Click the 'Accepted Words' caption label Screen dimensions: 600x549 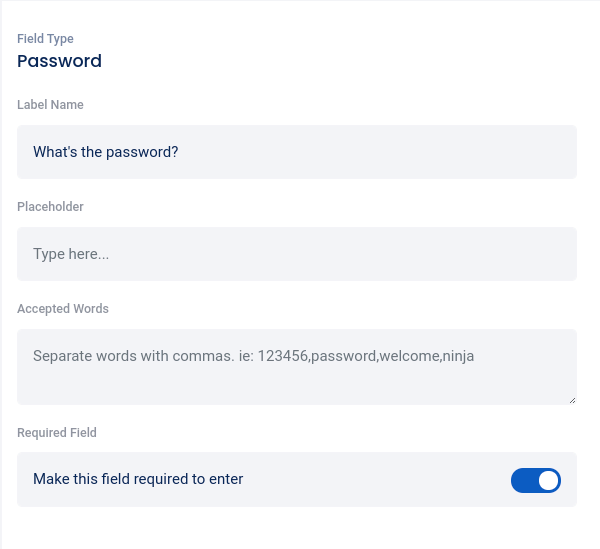pyautogui.click(x=63, y=309)
